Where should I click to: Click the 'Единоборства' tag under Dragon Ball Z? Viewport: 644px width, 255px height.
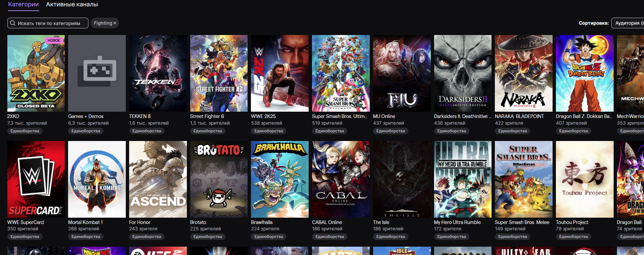point(574,131)
